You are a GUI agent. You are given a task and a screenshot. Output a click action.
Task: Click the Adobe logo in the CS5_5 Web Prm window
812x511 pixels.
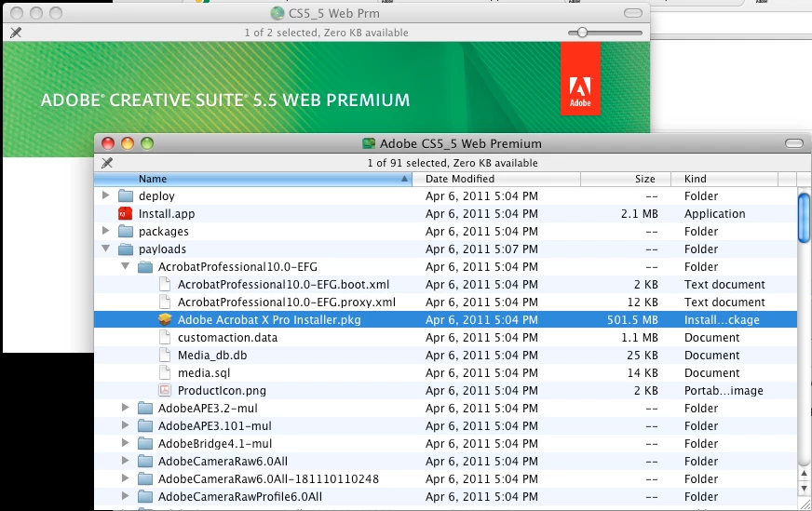[x=580, y=79]
